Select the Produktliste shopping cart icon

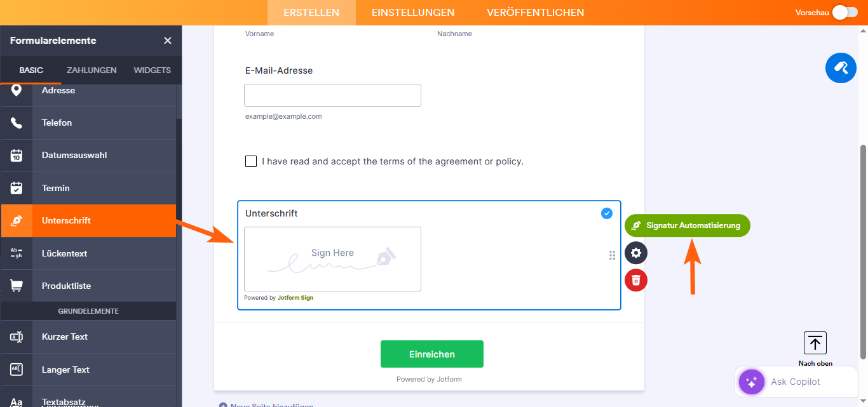coord(16,285)
